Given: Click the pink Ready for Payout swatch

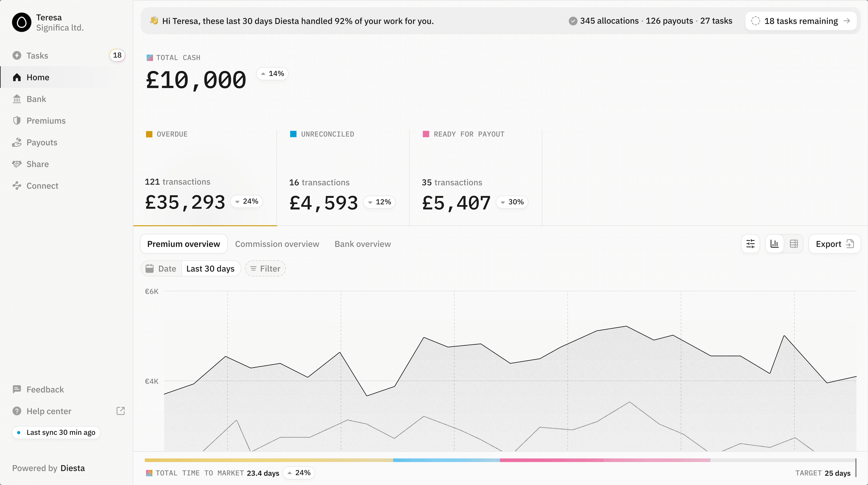Looking at the screenshot, I should click(x=426, y=134).
